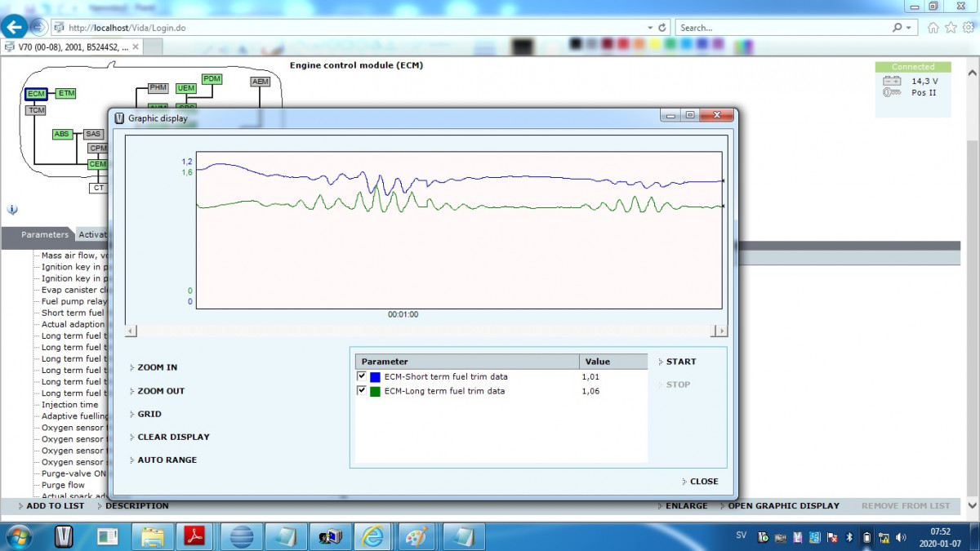Click ENLARGE to expand the parameter panel
The width and height of the screenshot is (980, 551).
(686, 506)
